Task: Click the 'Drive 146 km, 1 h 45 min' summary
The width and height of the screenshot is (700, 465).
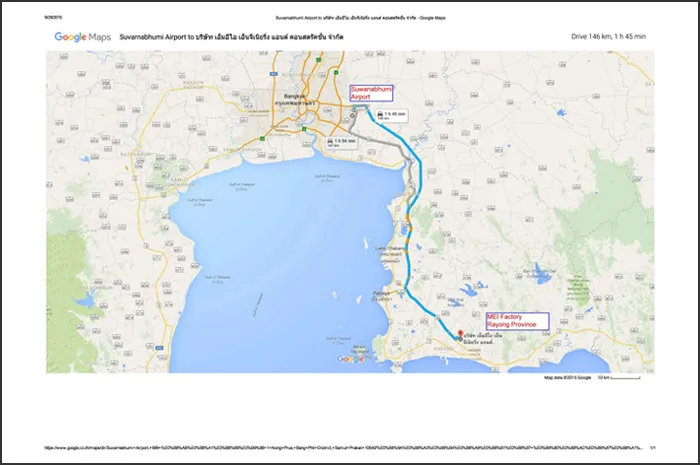Action: (608, 37)
